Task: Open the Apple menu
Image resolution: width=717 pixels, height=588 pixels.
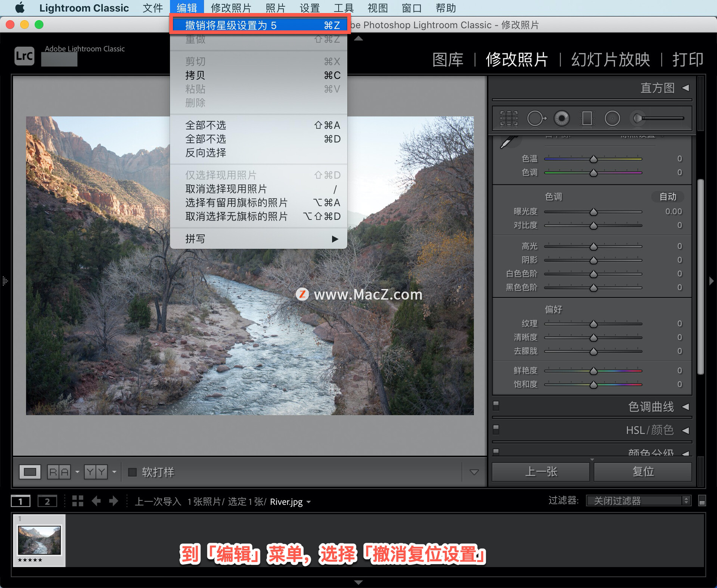Action: (19, 8)
